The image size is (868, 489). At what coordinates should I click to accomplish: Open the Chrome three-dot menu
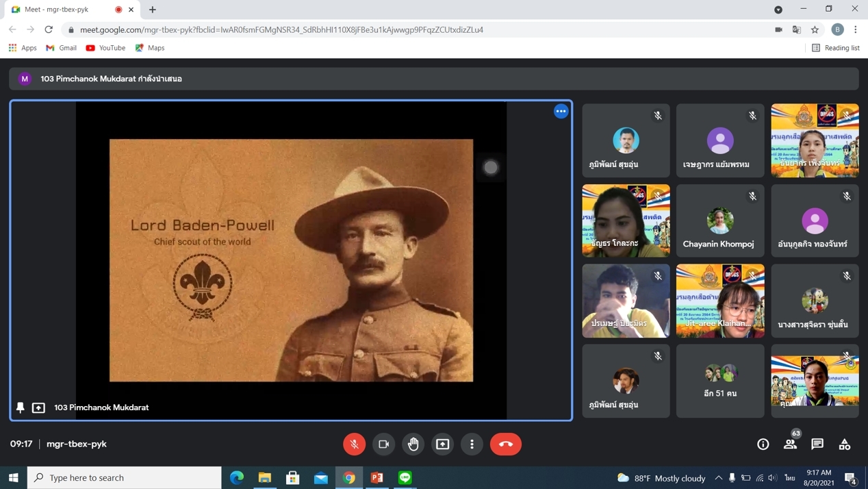click(856, 29)
